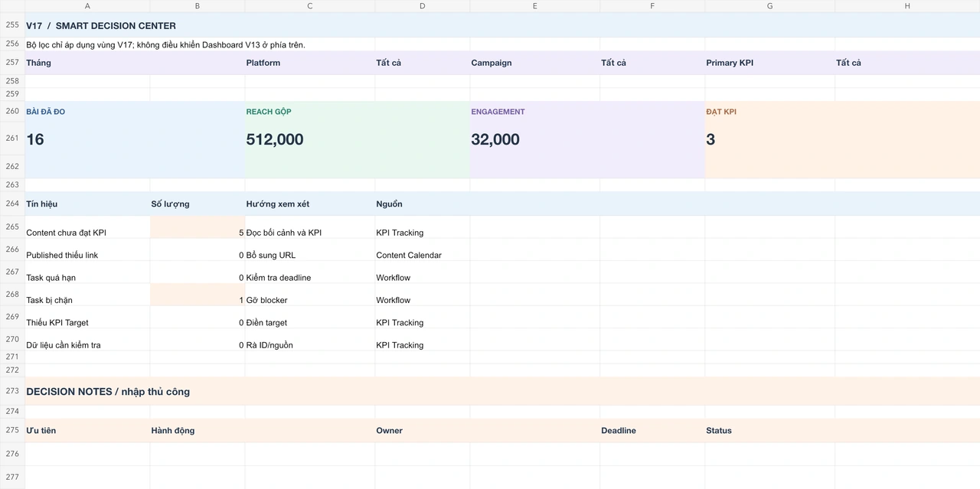This screenshot has width=980, height=489.
Task: Click the Campaign filter label
Action: point(492,63)
